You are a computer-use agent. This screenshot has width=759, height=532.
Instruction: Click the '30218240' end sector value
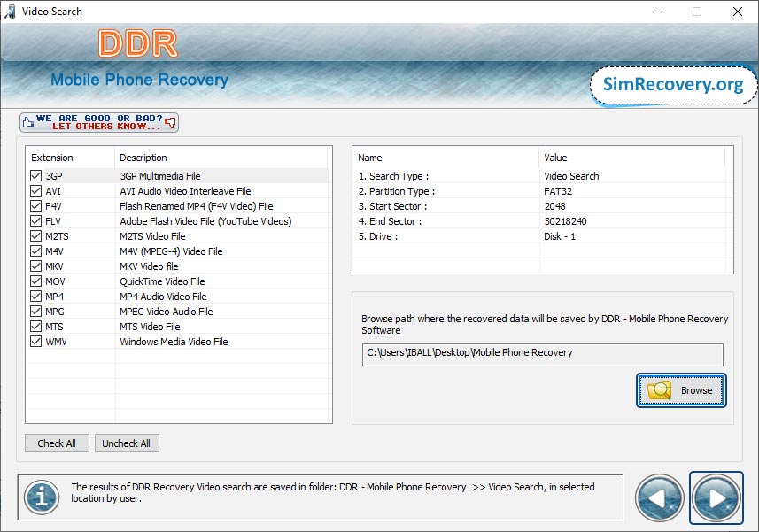[565, 221]
